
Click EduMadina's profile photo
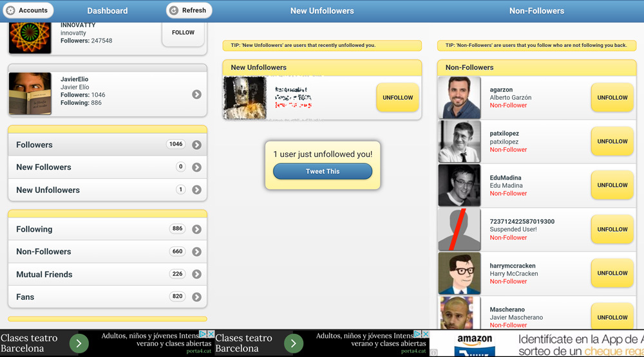pos(459,185)
